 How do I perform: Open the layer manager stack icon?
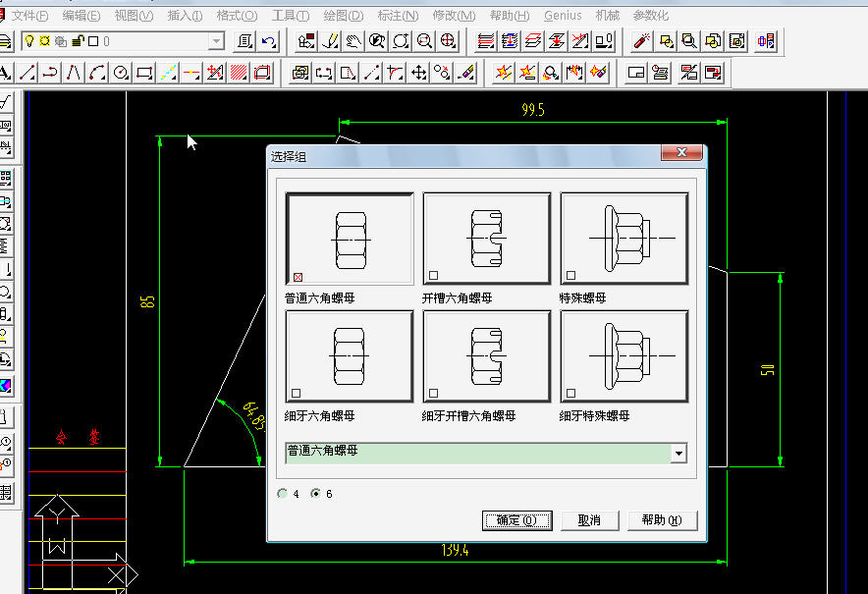[x=5, y=41]
